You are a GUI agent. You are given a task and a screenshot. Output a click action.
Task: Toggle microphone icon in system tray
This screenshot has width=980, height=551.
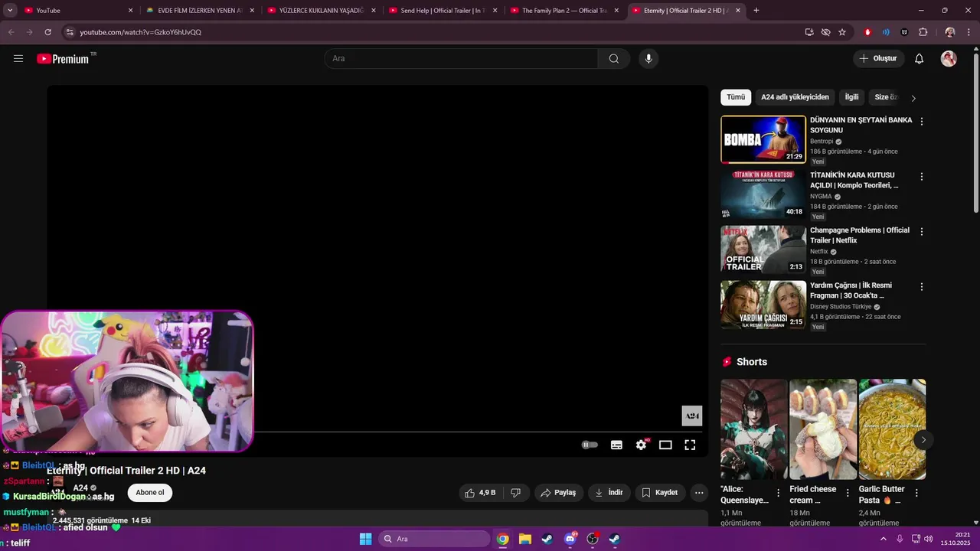coord(900,539)
